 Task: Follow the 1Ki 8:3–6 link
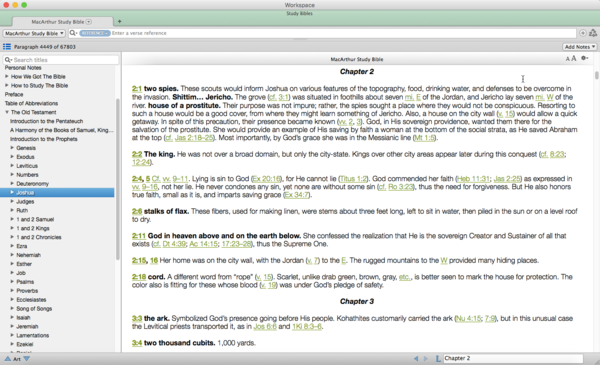point(307,326)
